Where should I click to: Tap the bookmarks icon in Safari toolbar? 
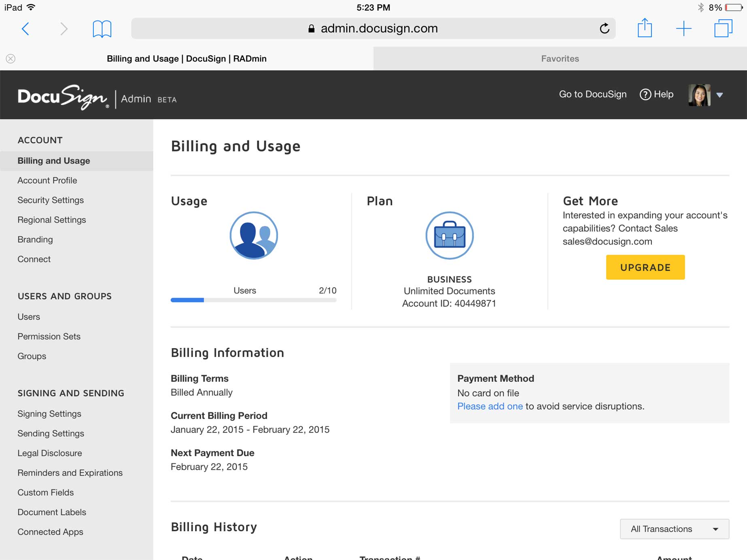[x=102, y=28]
